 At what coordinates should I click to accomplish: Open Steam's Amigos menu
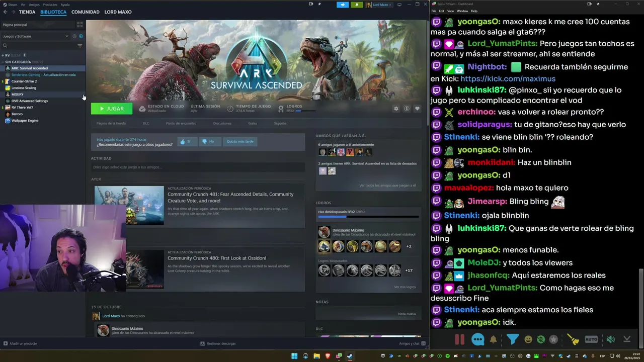click(x=34, y=5)
